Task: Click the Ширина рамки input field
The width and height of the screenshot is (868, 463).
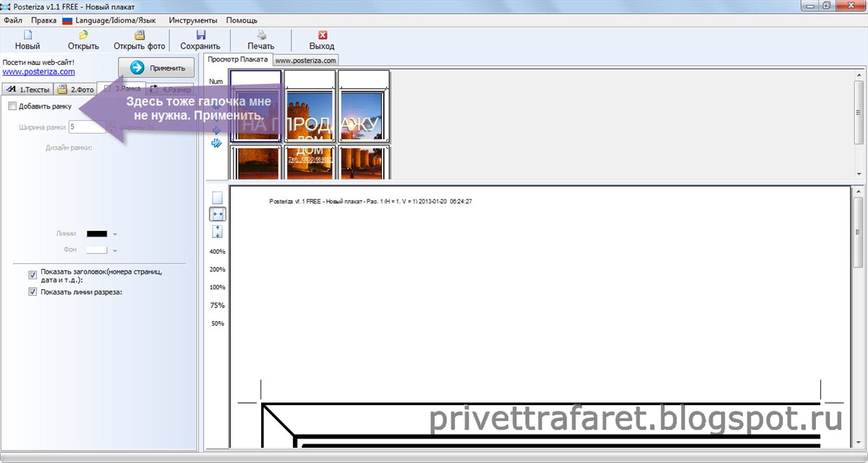Action: 87,127
